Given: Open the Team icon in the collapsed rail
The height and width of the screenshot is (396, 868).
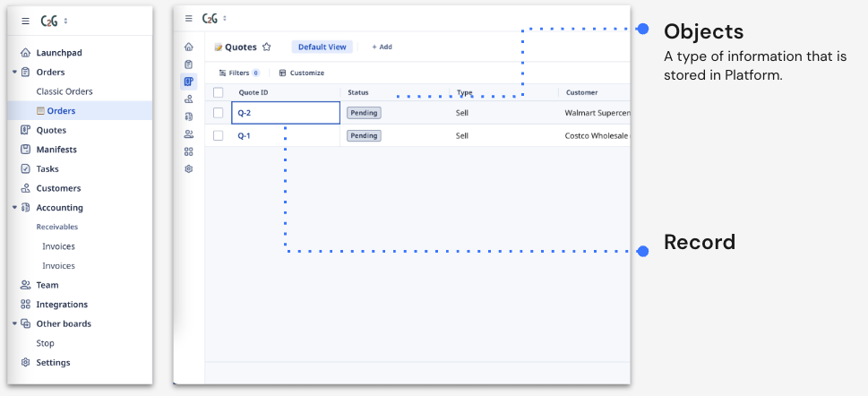Looking at the screenshot, I should click(189, 134).
